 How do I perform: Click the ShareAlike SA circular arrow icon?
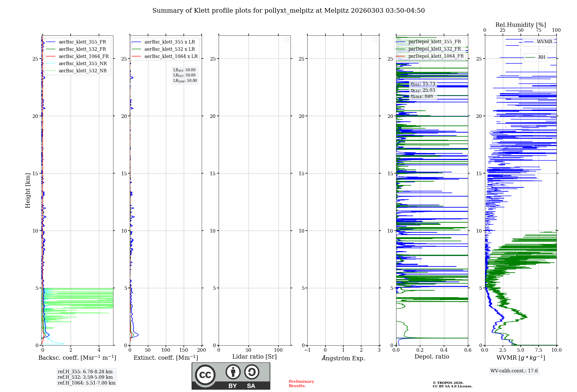tap(252, 372)
